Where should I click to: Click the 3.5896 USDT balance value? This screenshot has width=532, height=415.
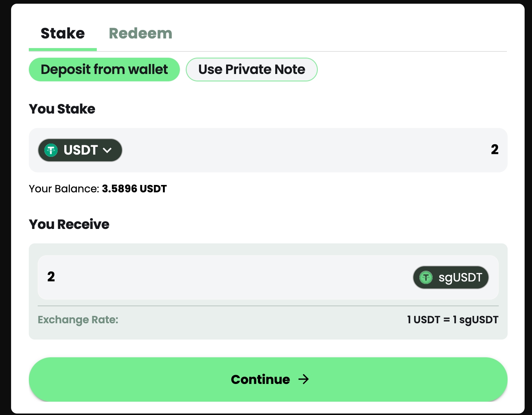coord(134,189)
